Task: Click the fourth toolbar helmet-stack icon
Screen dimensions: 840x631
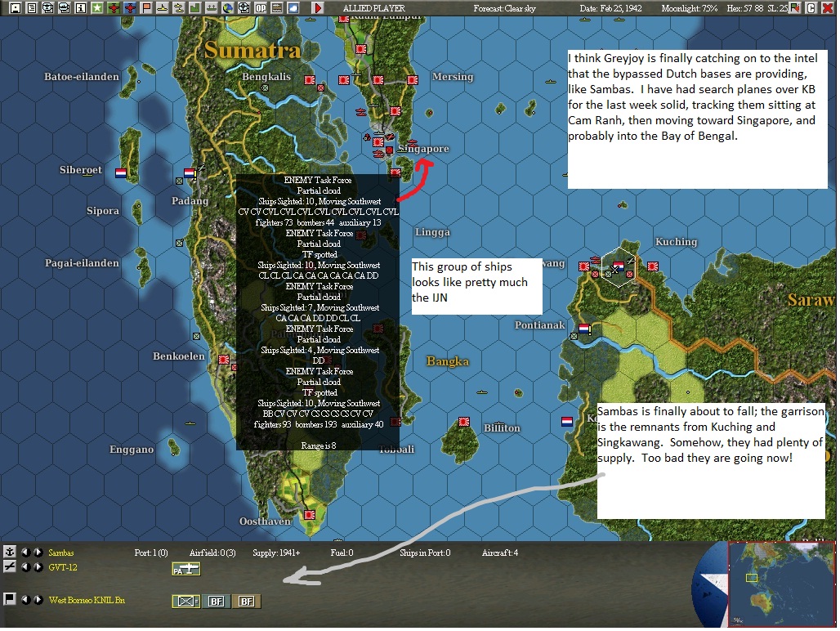Action: pyautogui.click(x=65, y=7)
